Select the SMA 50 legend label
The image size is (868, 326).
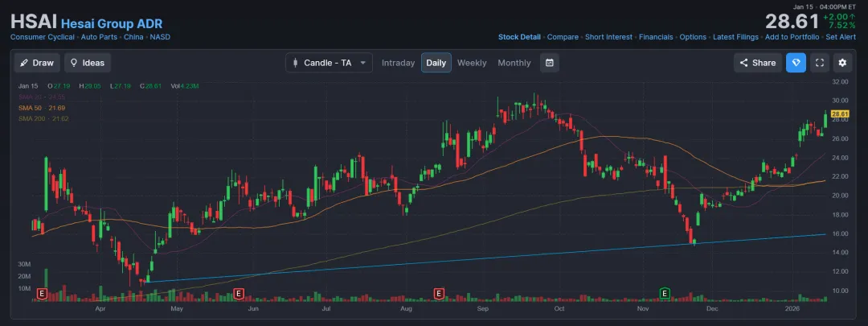(42, 108)
